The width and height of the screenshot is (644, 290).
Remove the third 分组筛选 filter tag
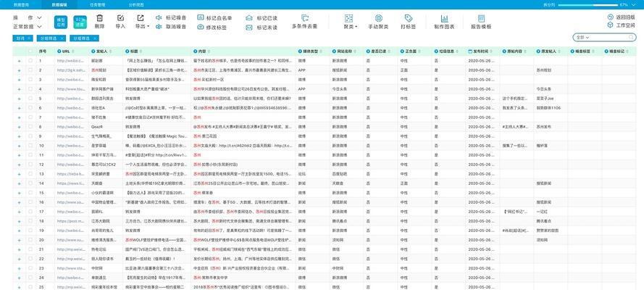(x=95, y=38)
